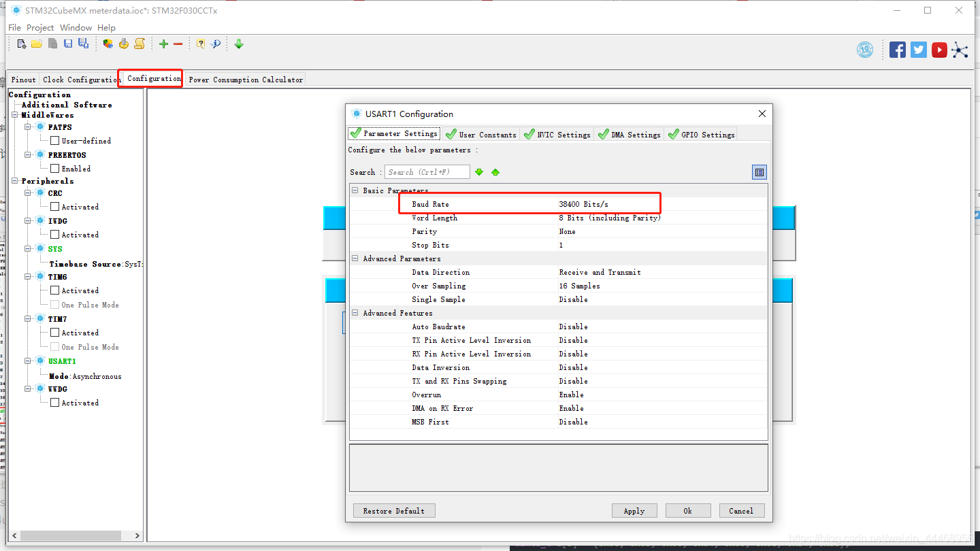Click the red minus toolbar icon
The image size is (980, 551).
click(178, 44)
